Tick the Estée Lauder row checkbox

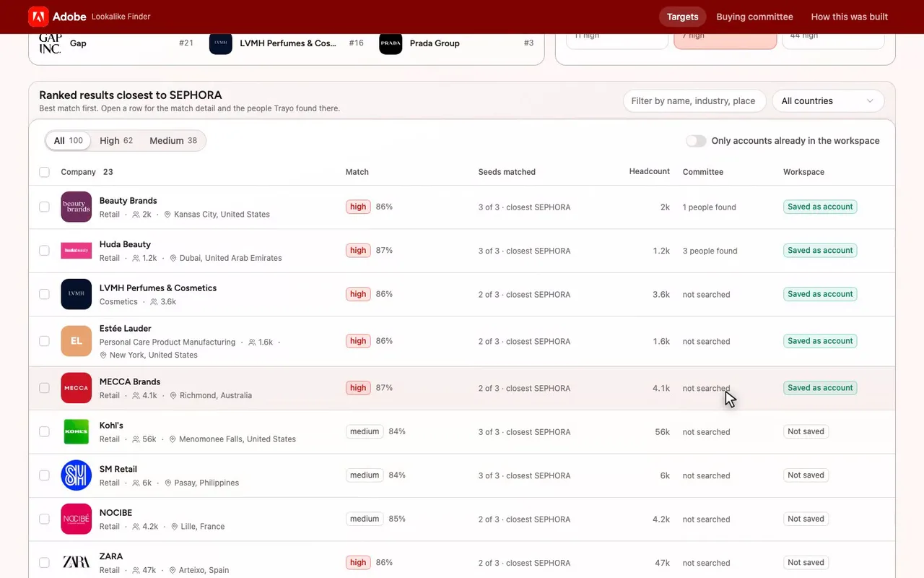click(x=45, y=341)
